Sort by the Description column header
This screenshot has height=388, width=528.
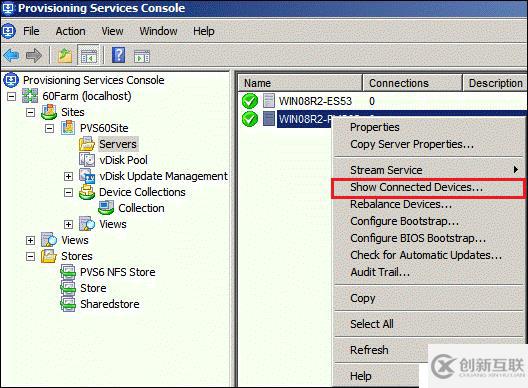coord(495,83)
